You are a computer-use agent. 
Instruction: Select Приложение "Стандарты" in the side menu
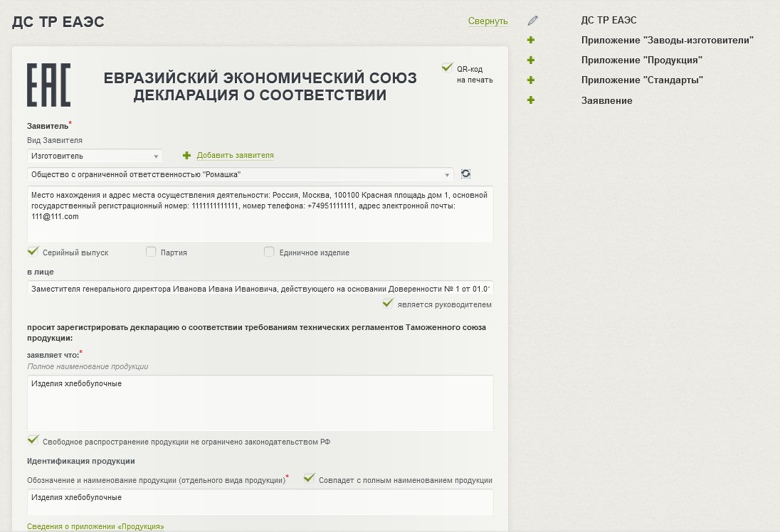[x=641, y=80]
